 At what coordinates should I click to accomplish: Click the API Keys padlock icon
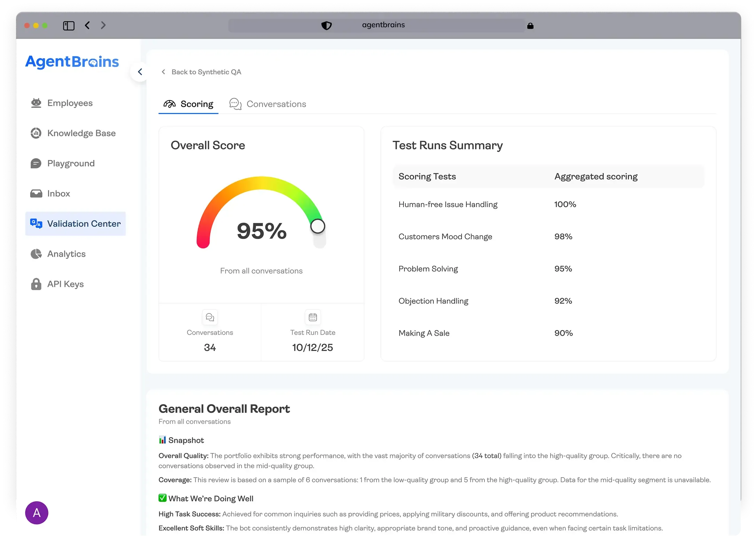pos(36,284)
